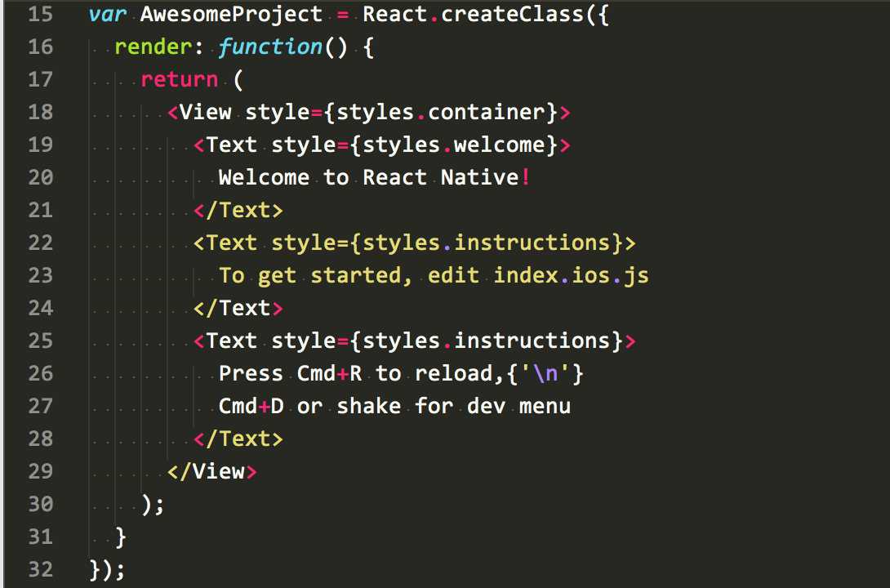This screenshot has height=588, width=890.
Task: Click 'createClass' method name
Action: click(512, 14)
